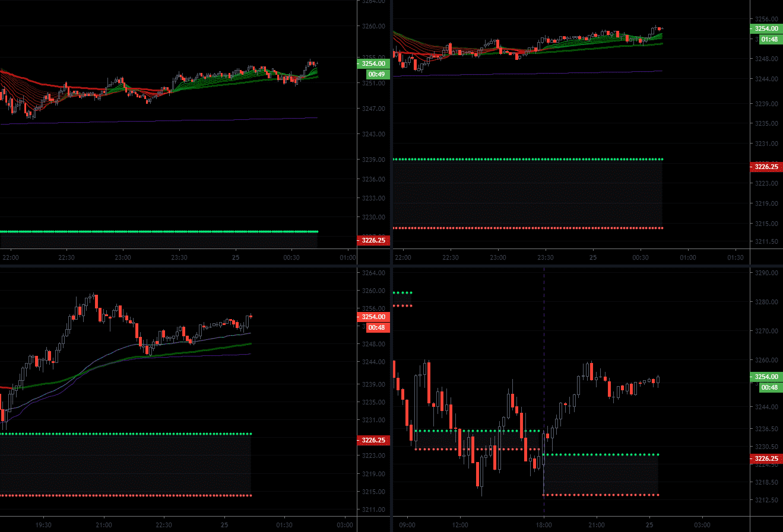
Task: Click the 3256.00 label in top-right chart
Action: [x=766, y=19]
